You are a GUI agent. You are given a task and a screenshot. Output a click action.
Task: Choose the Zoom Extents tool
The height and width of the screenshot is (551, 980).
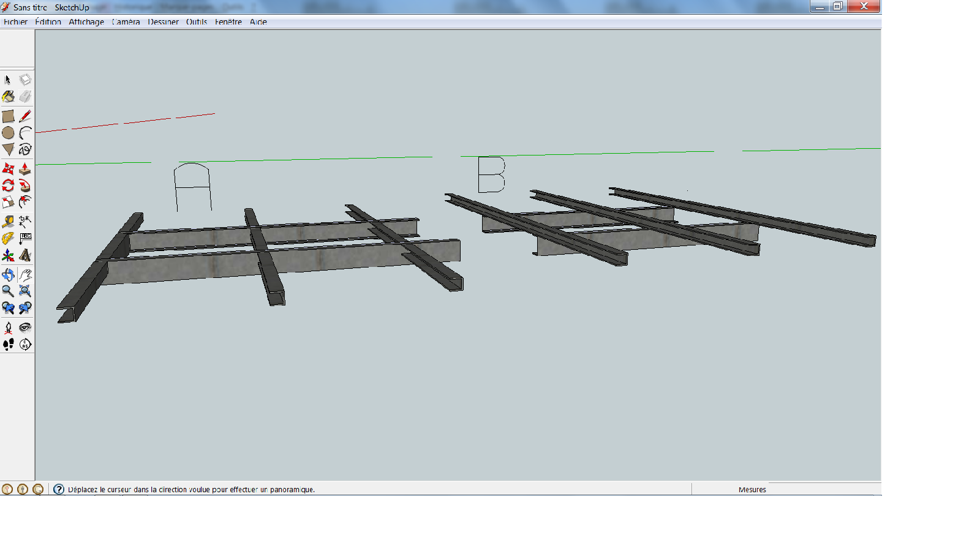tap(25, 291)
